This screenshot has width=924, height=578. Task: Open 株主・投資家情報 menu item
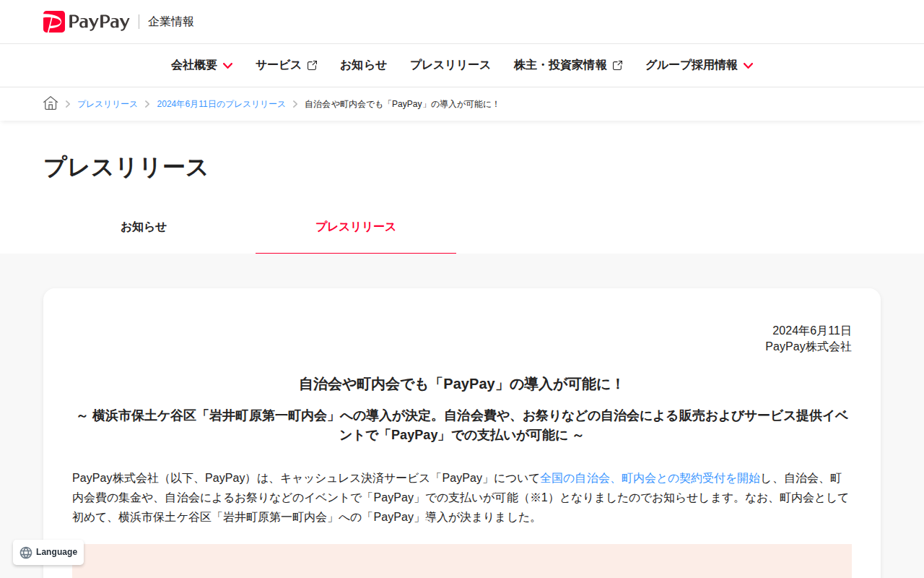tap(568, 65)
